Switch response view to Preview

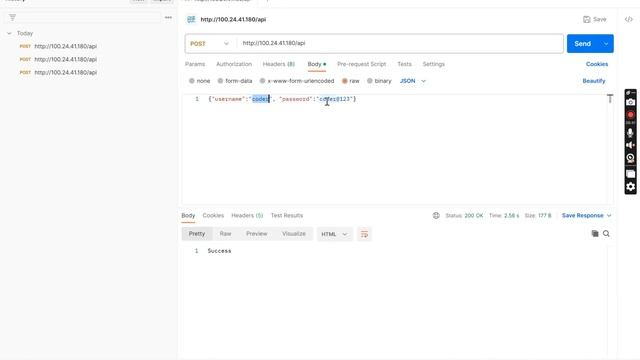[256, 234]
